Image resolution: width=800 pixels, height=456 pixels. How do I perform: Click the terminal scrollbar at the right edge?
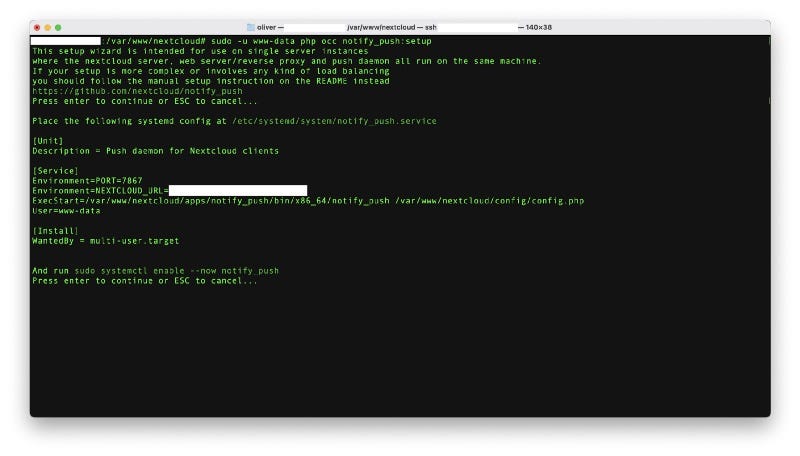click(x=769, y=71)
